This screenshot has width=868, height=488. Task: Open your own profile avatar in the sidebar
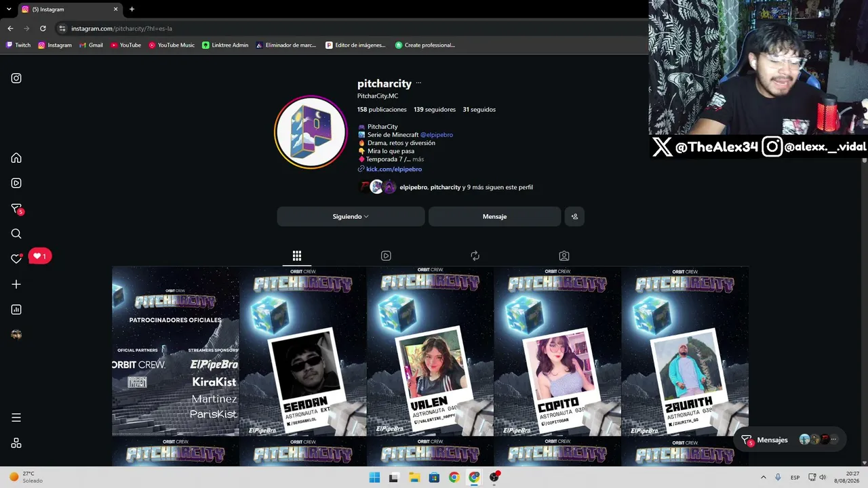[16, 335]
